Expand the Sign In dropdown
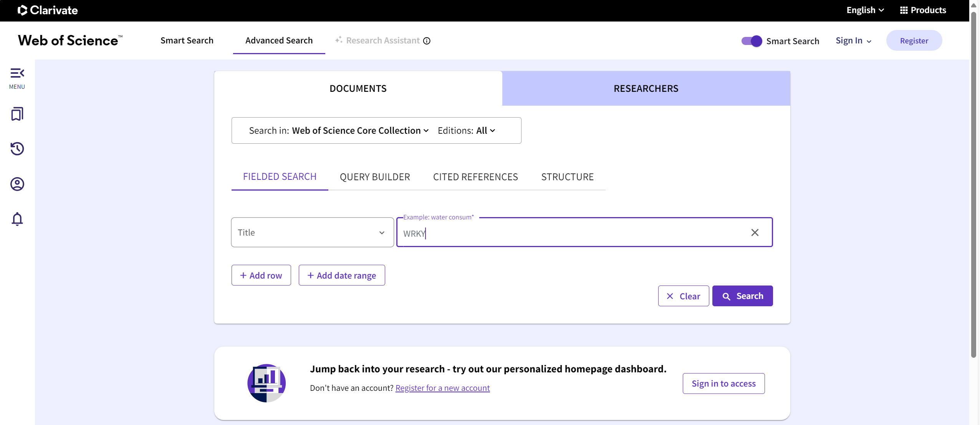 (853, 41)
